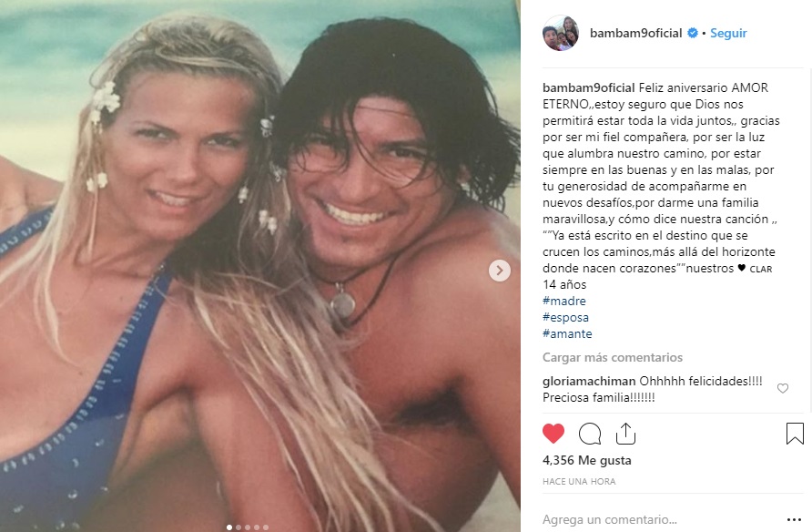The width and height of the screenshot is (812, 532).
Task: Visit gloriamachiman's profile from the comment
Action: click(589, 382)
